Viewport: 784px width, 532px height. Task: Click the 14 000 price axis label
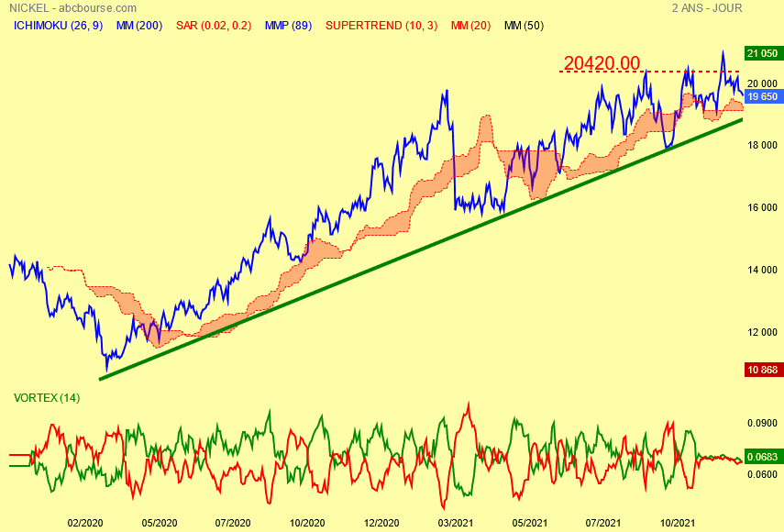(x=763, y=270)
